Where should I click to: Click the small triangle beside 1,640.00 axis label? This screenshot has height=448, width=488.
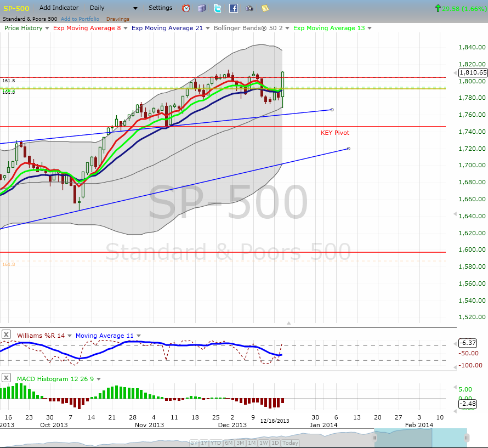[x=455, y=214]
